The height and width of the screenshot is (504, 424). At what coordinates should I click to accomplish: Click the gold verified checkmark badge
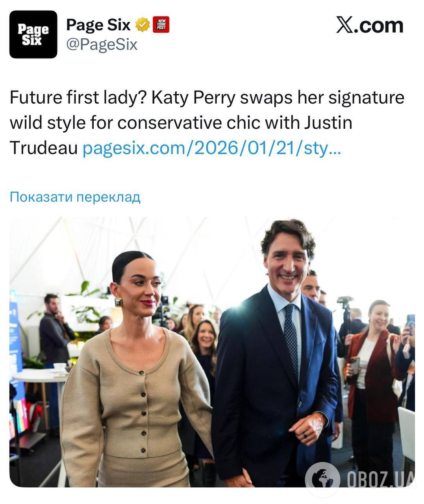click(143, 25)
